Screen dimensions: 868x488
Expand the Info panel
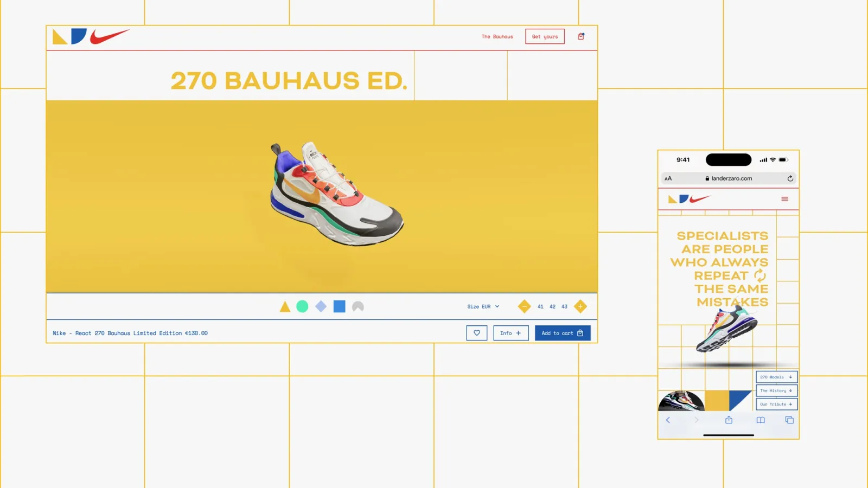(x=511, y=333)
